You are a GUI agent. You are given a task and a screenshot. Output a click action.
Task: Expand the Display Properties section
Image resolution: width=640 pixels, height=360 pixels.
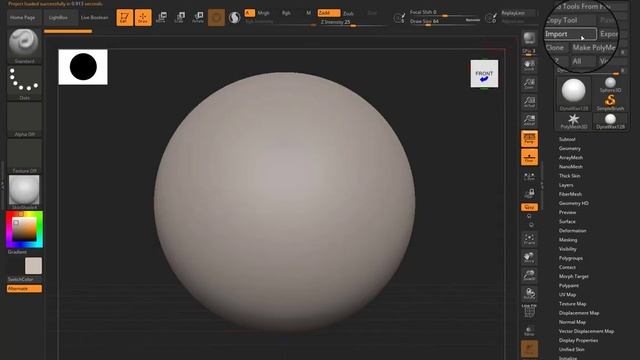pos(578,340)
